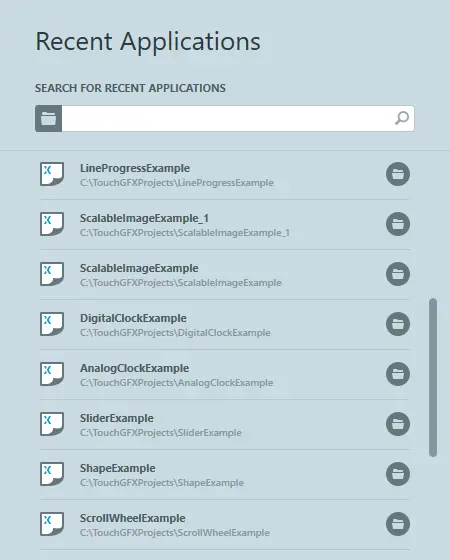Click the browse folder icon beside search box

[x=48, y=118]
